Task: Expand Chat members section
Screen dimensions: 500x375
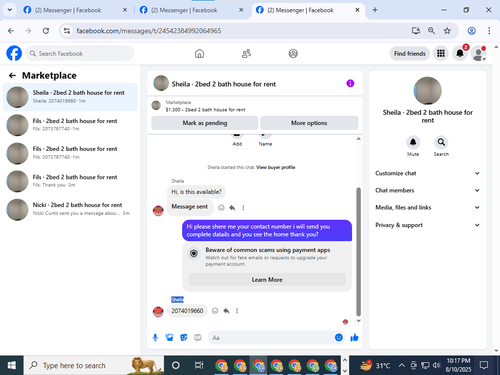Action: (428, 190)
